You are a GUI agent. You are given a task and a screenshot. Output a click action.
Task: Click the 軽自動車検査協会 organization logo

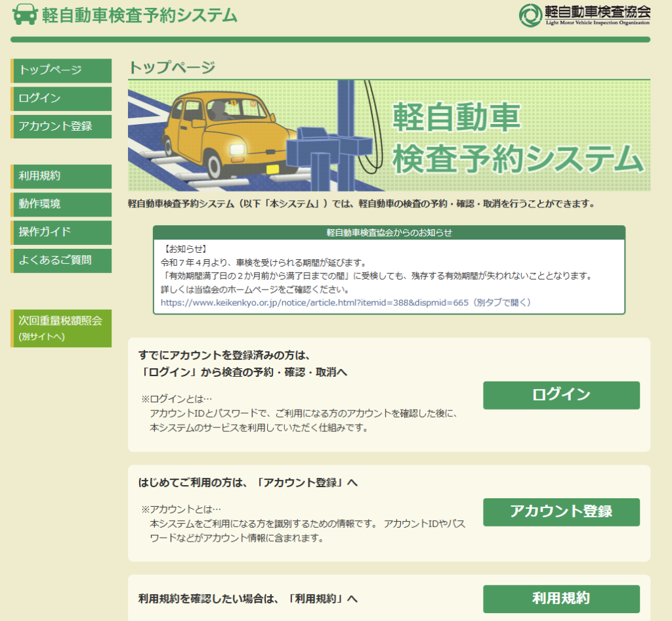585,14
